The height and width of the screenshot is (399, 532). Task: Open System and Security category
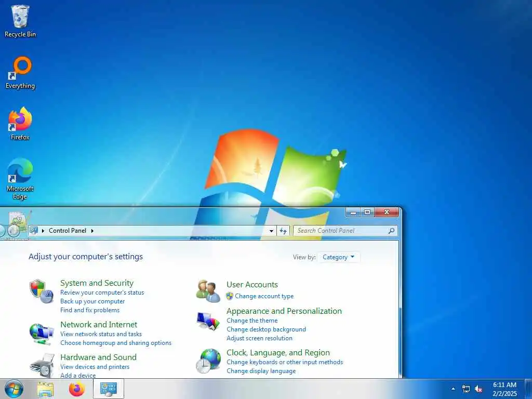point(97,283)
